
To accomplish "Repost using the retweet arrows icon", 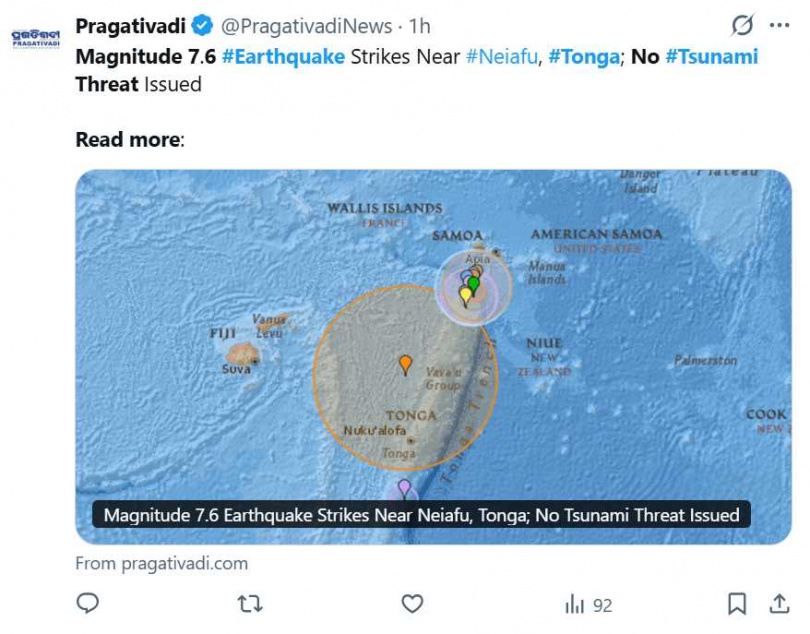I will 249,604.
